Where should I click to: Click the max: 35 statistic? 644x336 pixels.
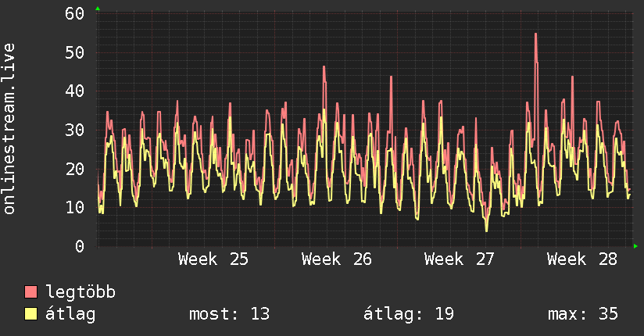tap(583, 314)
